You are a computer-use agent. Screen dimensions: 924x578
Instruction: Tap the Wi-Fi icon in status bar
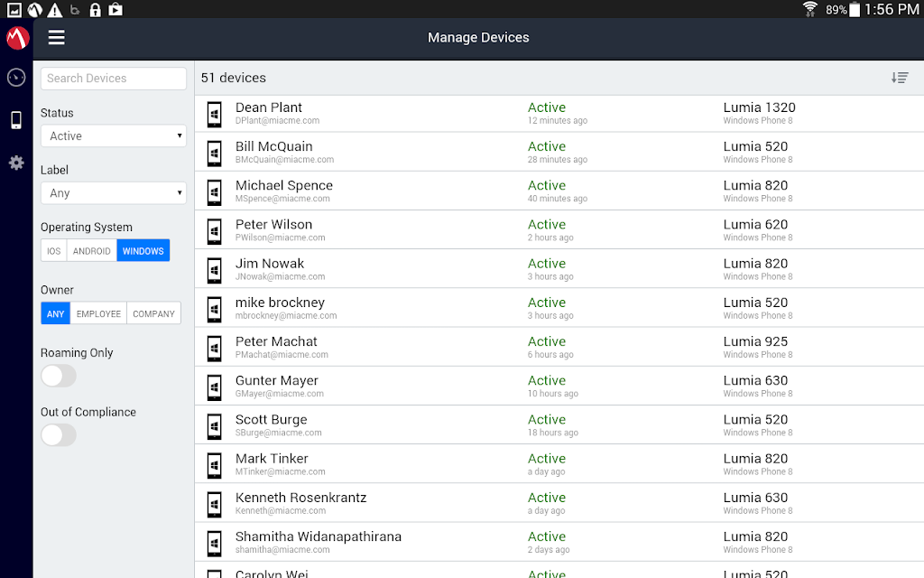pos(810,9)
